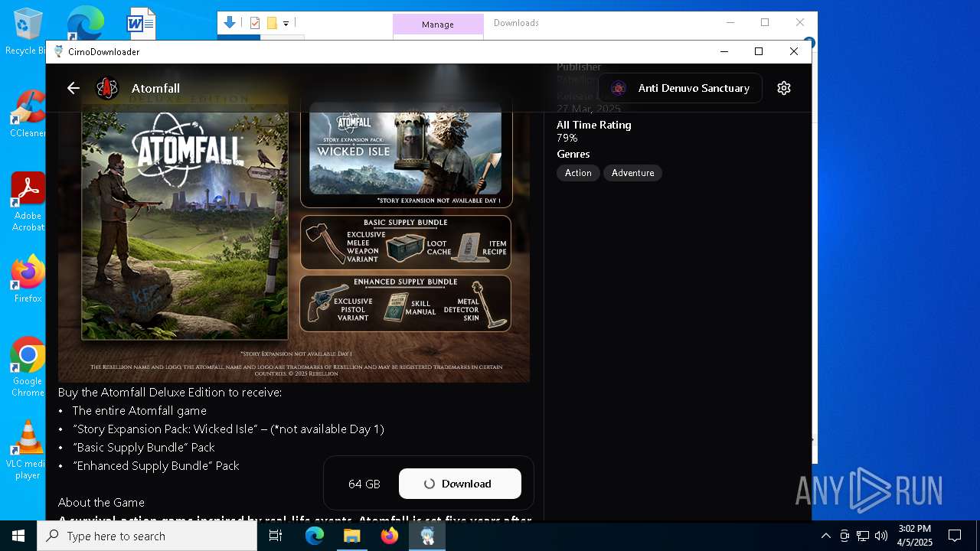Click the Atomfall game logo icon
The width and height of the screenshot is (980, 551).
click(107, 88)
